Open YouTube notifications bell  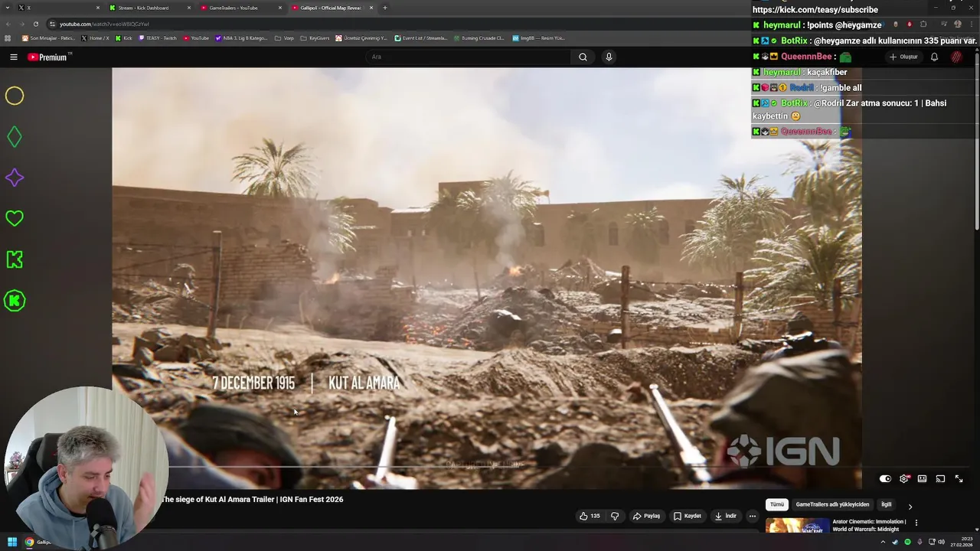click(934, 57)
